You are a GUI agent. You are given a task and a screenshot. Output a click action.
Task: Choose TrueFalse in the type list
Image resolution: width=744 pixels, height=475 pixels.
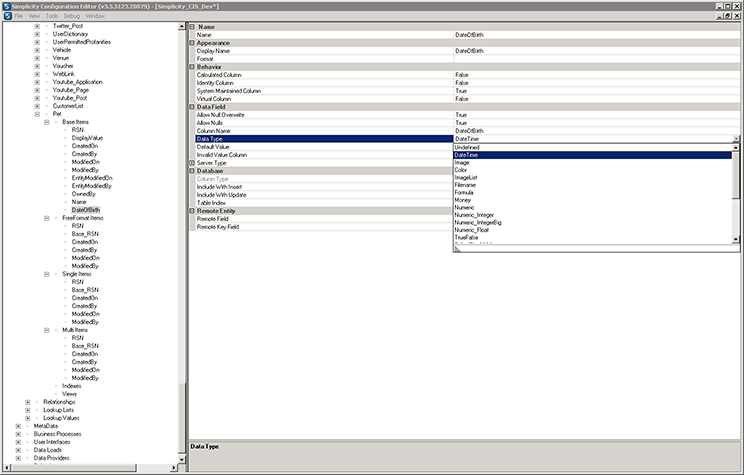(x=593, y=238)
